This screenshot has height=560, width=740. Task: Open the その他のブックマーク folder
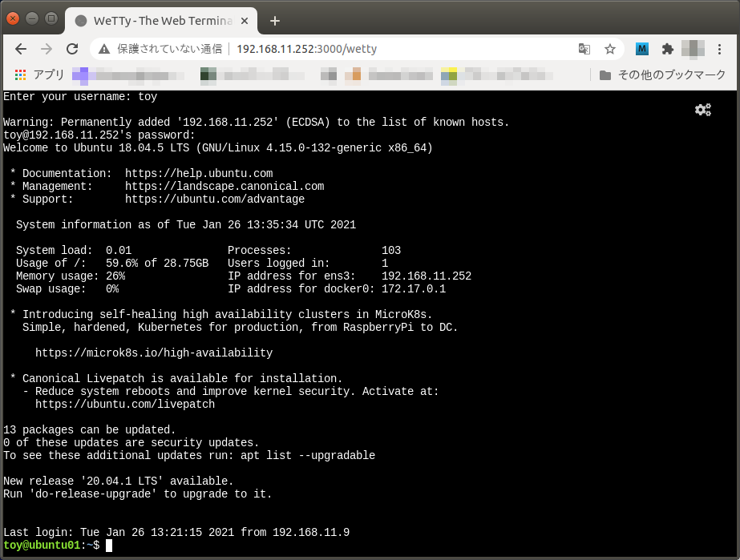pos(662,75)
